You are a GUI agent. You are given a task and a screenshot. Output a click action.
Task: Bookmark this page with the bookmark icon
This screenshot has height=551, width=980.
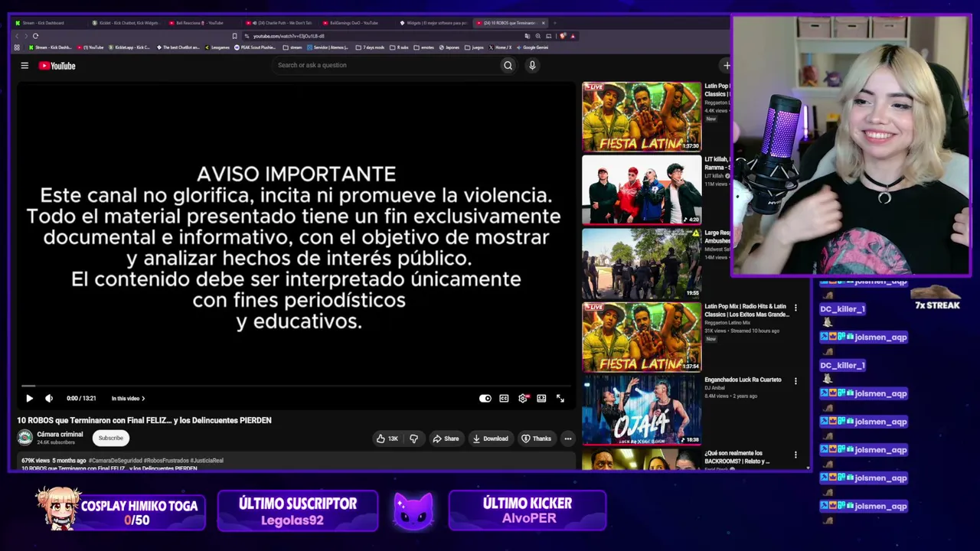coord(234,36)
